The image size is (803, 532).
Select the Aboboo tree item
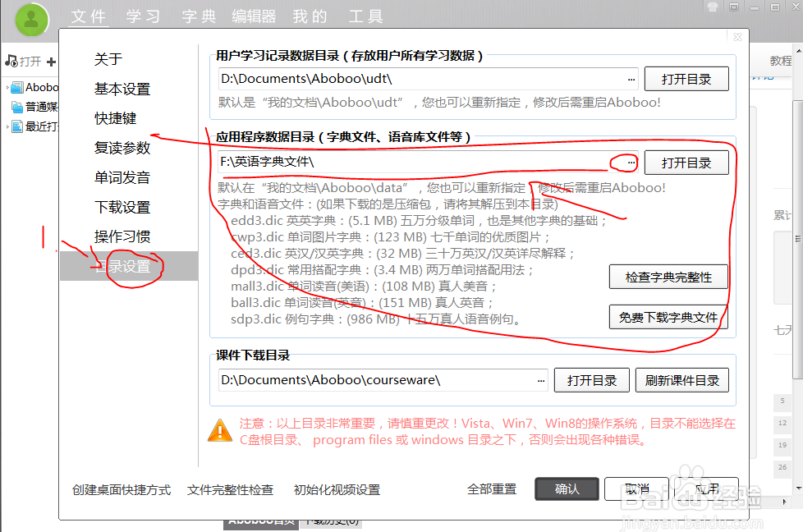coord(34,88)
